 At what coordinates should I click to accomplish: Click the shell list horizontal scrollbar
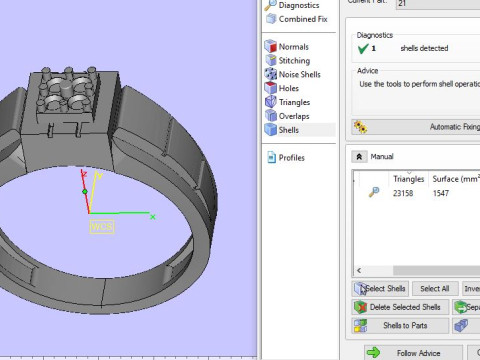pos(437,270)
